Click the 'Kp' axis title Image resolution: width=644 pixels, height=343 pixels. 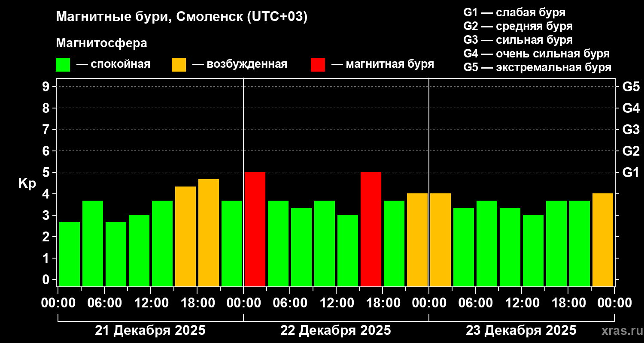(27, 183)
